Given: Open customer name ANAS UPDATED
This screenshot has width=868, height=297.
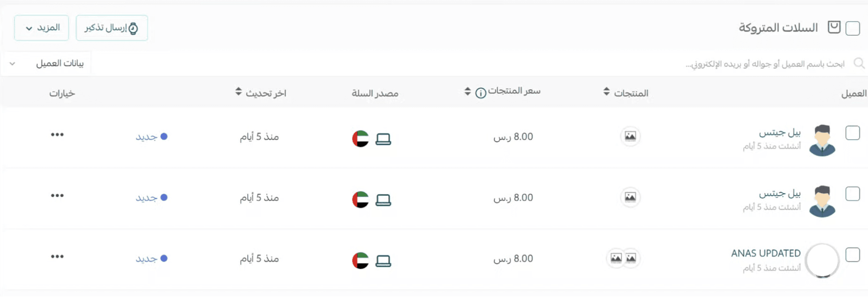Looking at the screenshot, I should coord(766,253).
